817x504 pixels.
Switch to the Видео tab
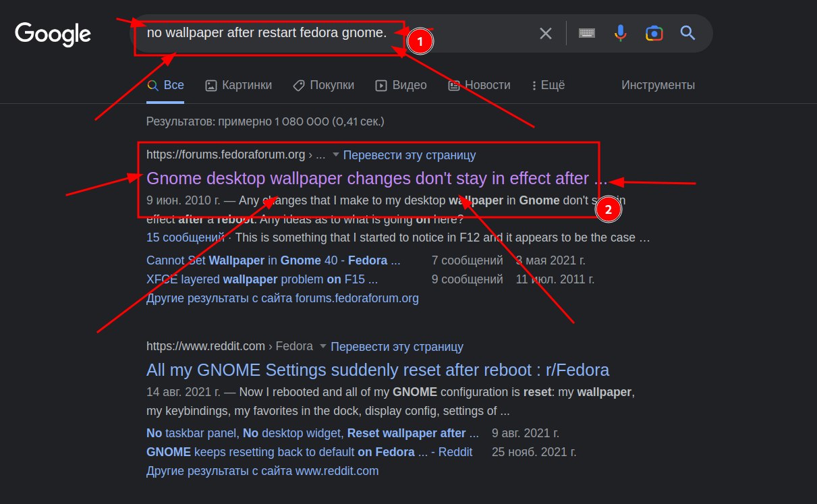point(401,85)
